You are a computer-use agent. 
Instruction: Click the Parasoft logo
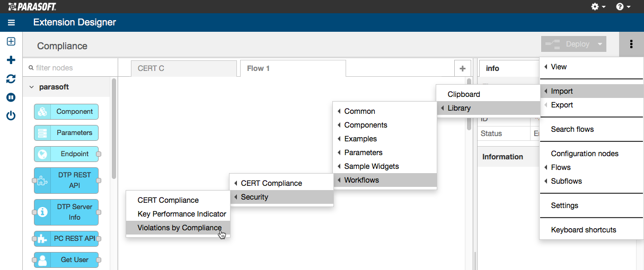click(32, 6)
